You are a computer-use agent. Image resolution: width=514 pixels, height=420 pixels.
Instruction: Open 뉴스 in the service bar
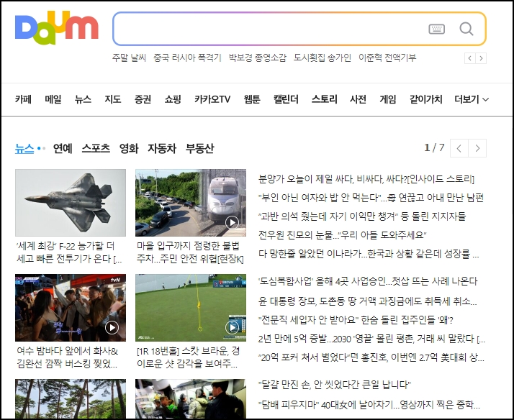(83, 99)
